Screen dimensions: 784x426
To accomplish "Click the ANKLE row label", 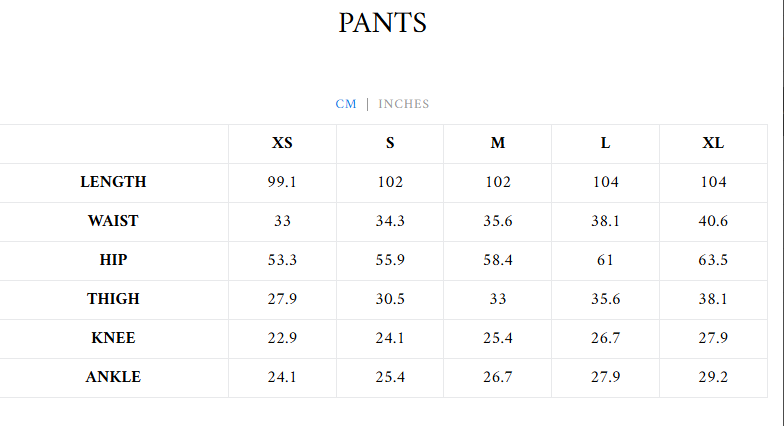I will pos(113,377).
